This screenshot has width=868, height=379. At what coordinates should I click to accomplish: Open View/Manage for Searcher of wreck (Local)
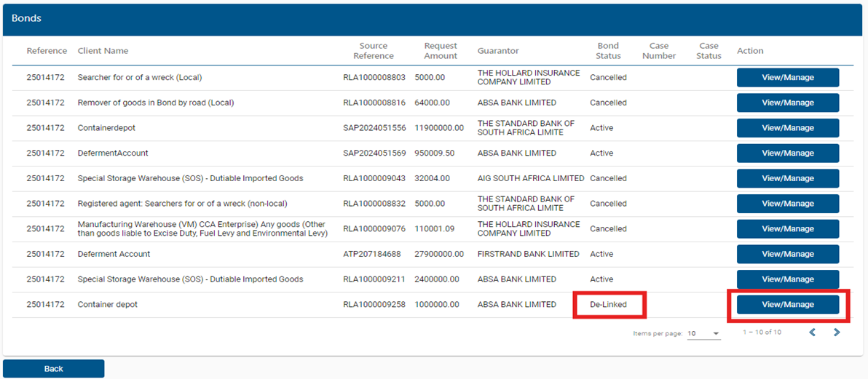[x=788, y=78]
